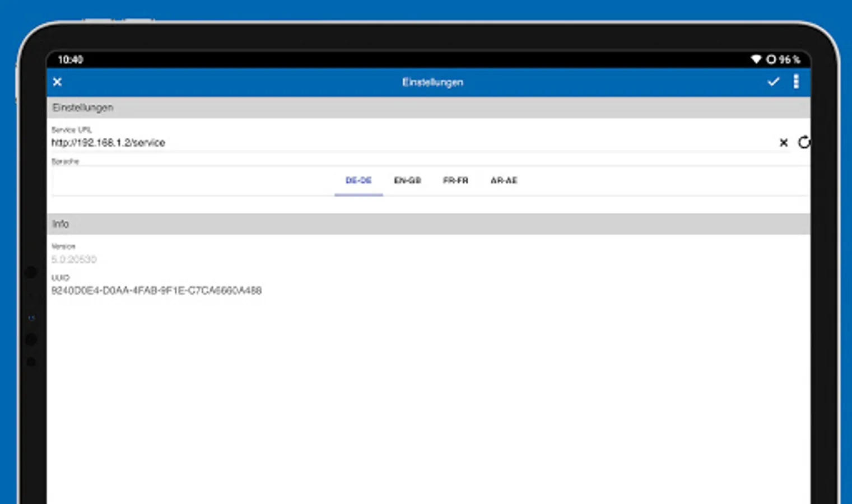Reload the service URL with the refresh icon
852x504 pixels.
click(804, 142)
